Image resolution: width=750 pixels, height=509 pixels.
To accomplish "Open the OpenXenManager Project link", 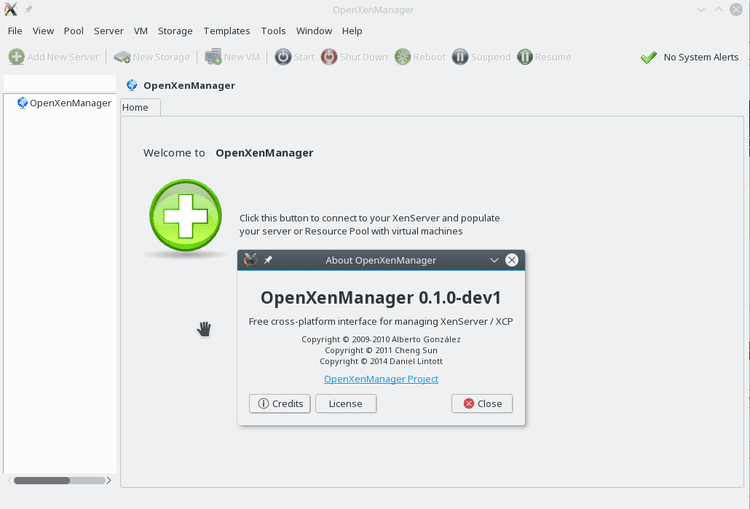I will (381, 379).
